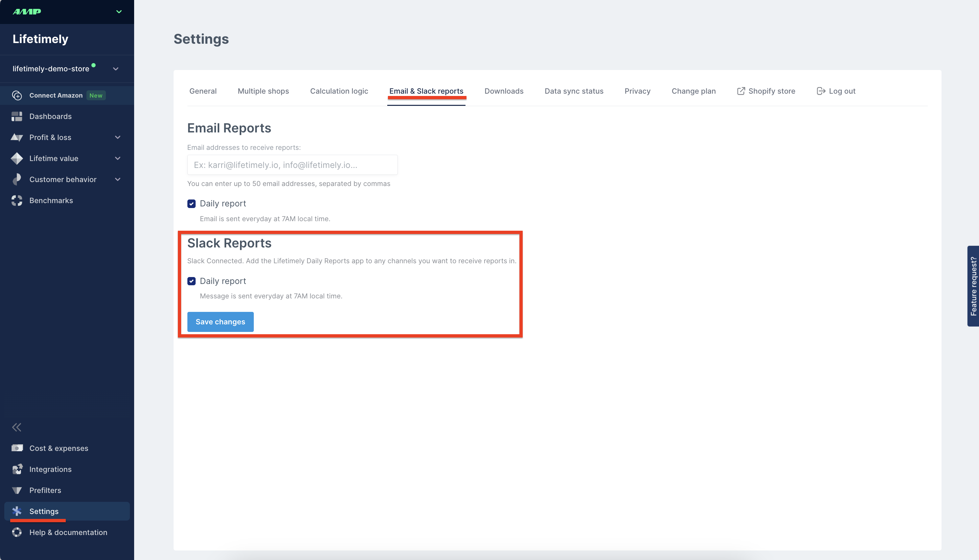The width and height of the screenshot is (979, 560).
Task: Toggle Email Reports Daily report checkbox
Action: coord(192,204)
